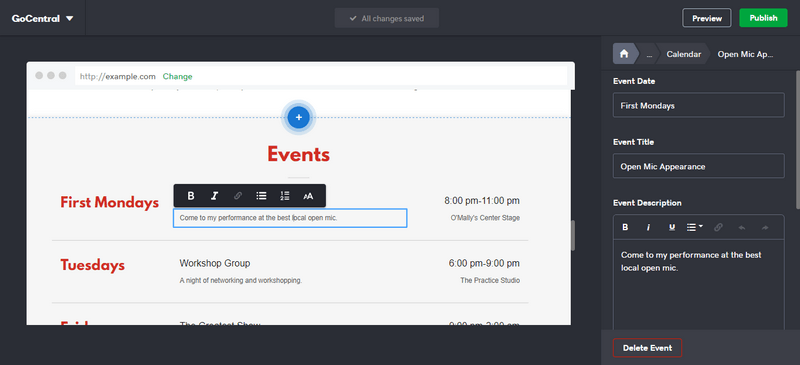Click the example.com URL text

tap(117, 77)
